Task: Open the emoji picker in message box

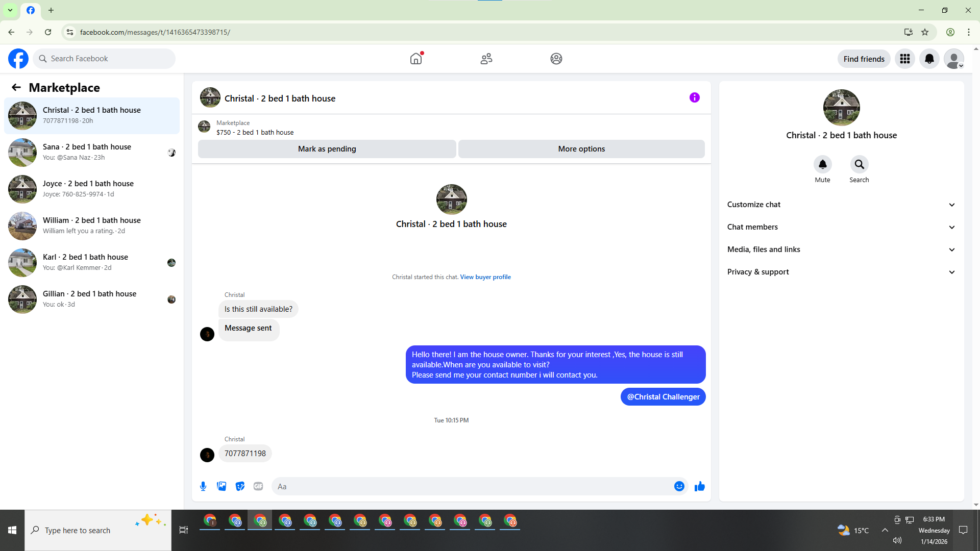Action: (679, 486)
